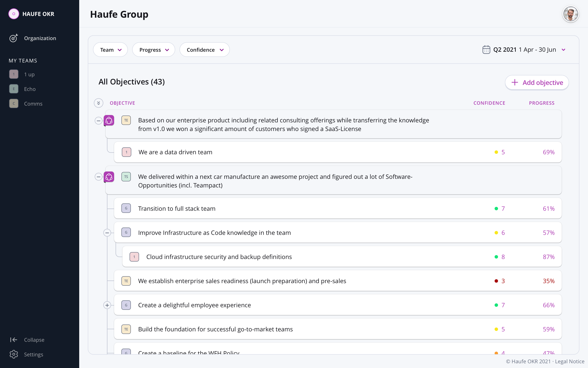Open the Echo team page

point(30,89)
